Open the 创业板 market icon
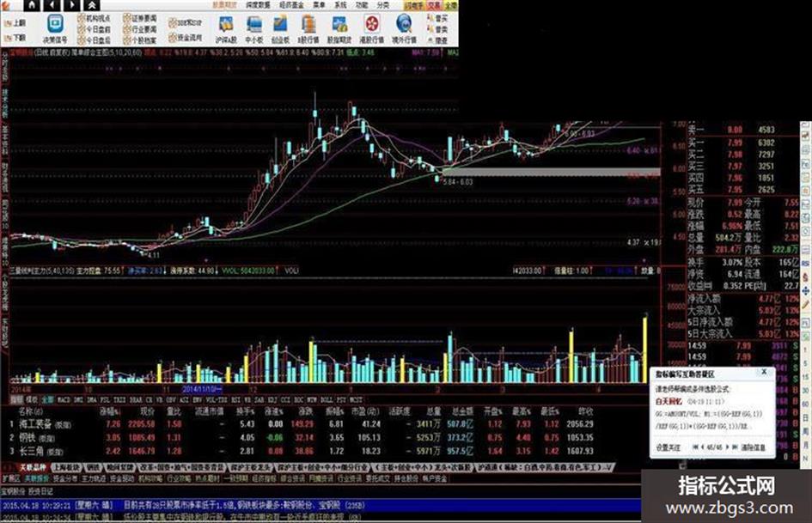 pyautogui.click(x=281, y=29)
